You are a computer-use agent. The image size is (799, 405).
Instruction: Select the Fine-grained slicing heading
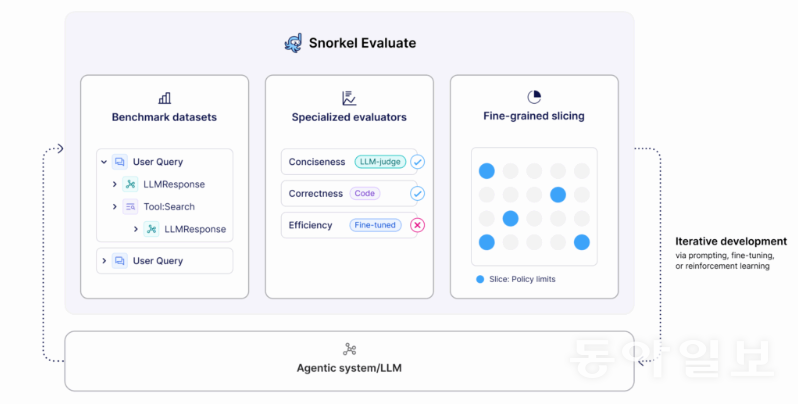[534, 116]
